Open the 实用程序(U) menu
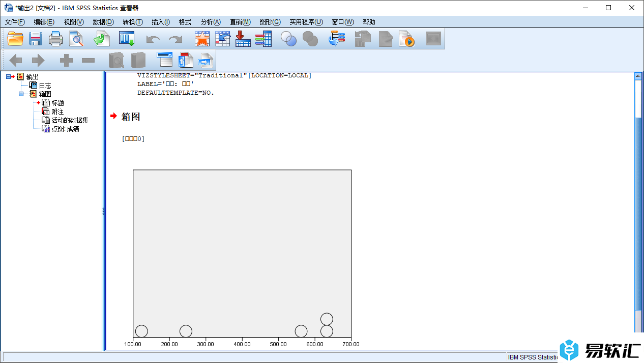This screenshot has width=644, height=363. click(x=306, y=22)
